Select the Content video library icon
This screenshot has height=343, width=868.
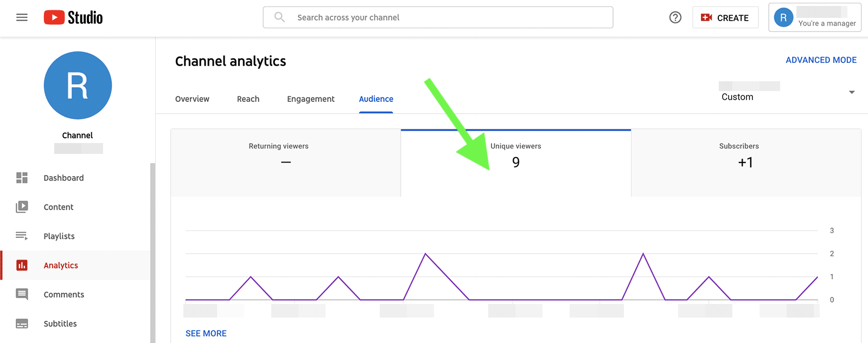(22, 207)
